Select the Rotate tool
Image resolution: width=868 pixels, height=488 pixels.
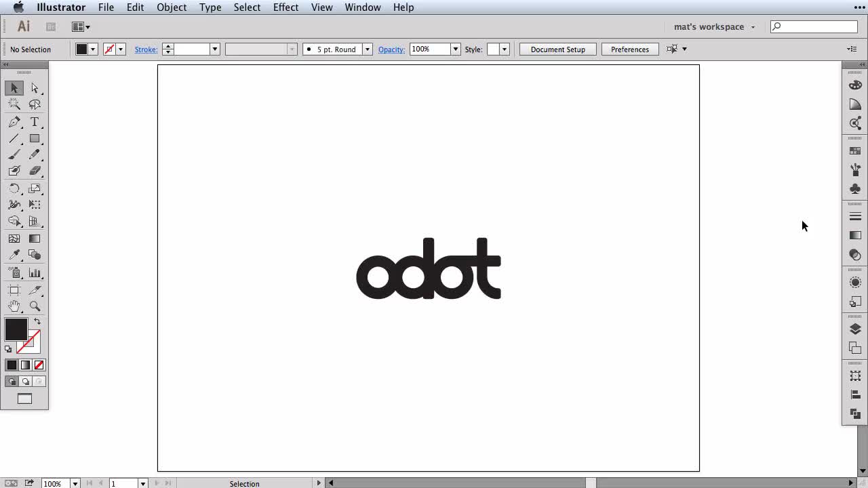tap(14, 188)
